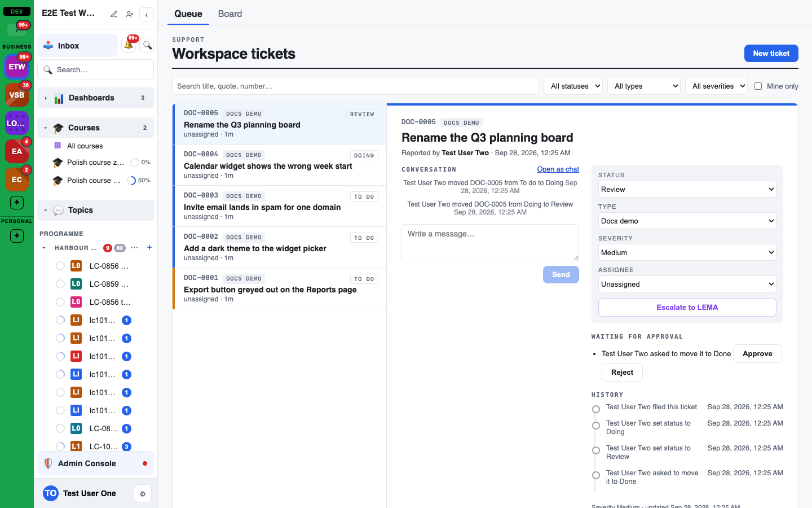Open the Assignee dropdown showing Unassigned
The width and height of the screenshot is (812, 508).
click(687, 284)
